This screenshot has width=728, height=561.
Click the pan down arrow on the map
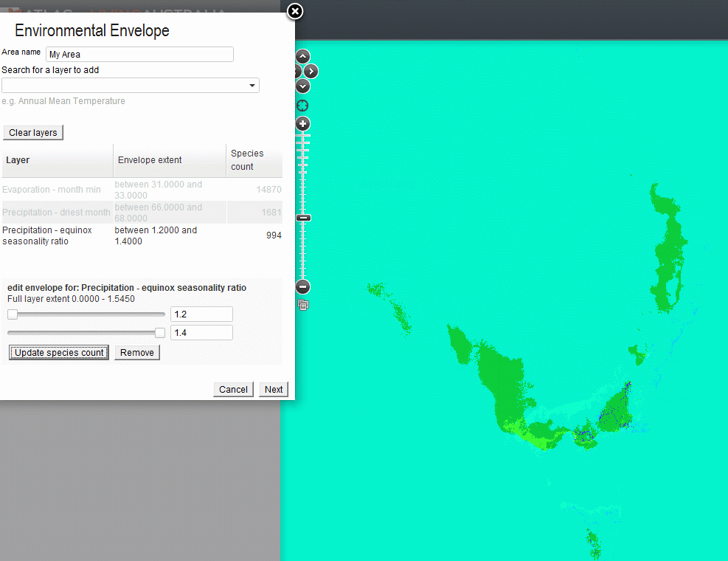click(x=302, y=86)
